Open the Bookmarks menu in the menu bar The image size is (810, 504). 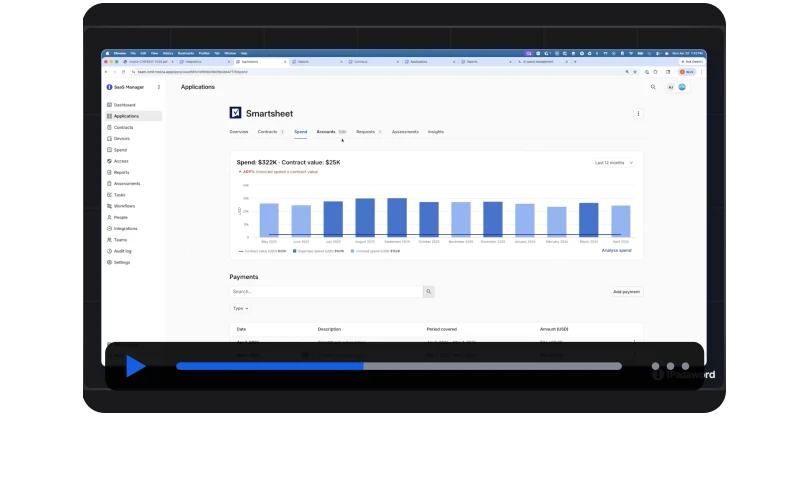coord(185,53)
